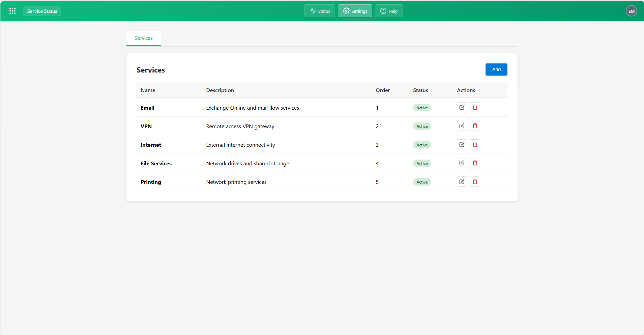Open the EM user avatar menu
Image resolution: width=644 pixels, height=335 pixels.
point(631,11)
